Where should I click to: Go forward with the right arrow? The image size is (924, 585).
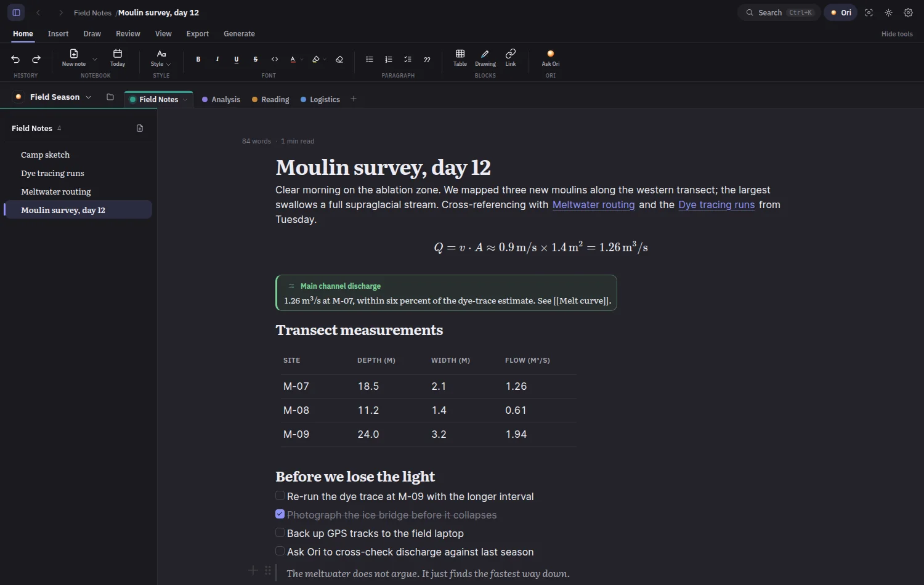(60, 12)
